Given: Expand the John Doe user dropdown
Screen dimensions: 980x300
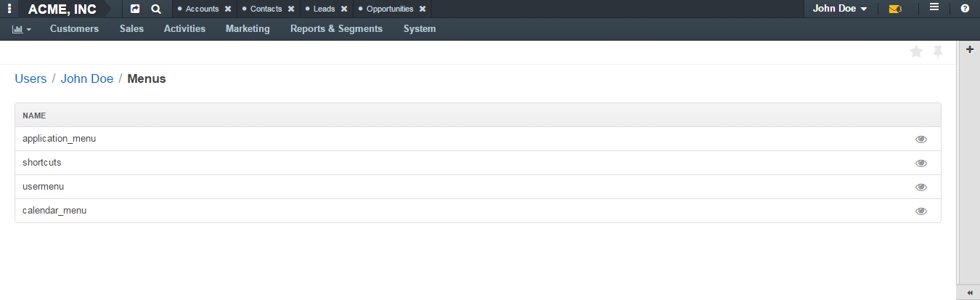Looking at the screenshot, I should tap(840, 9).
